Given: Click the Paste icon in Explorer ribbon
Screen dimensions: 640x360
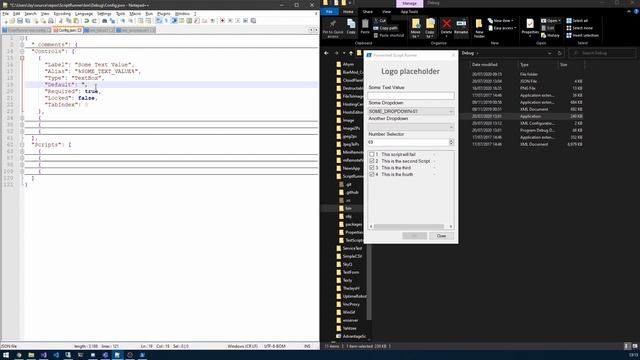Looking at the screenshot, I should tap(365, 27).
